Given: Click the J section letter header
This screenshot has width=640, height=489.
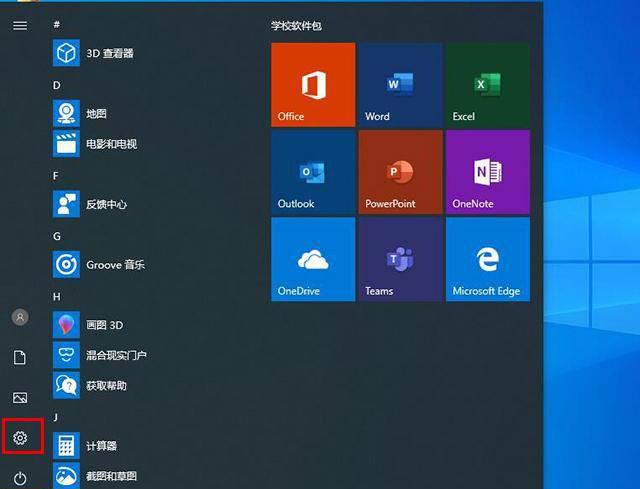Looking at the screenshot, I should [x=55, y=417].
